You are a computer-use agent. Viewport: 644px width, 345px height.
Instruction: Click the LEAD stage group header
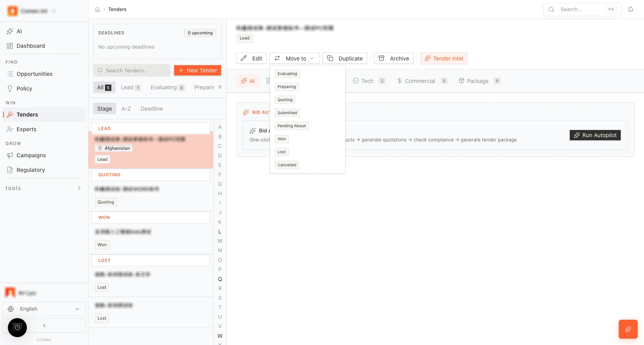(x=151, y=128)
